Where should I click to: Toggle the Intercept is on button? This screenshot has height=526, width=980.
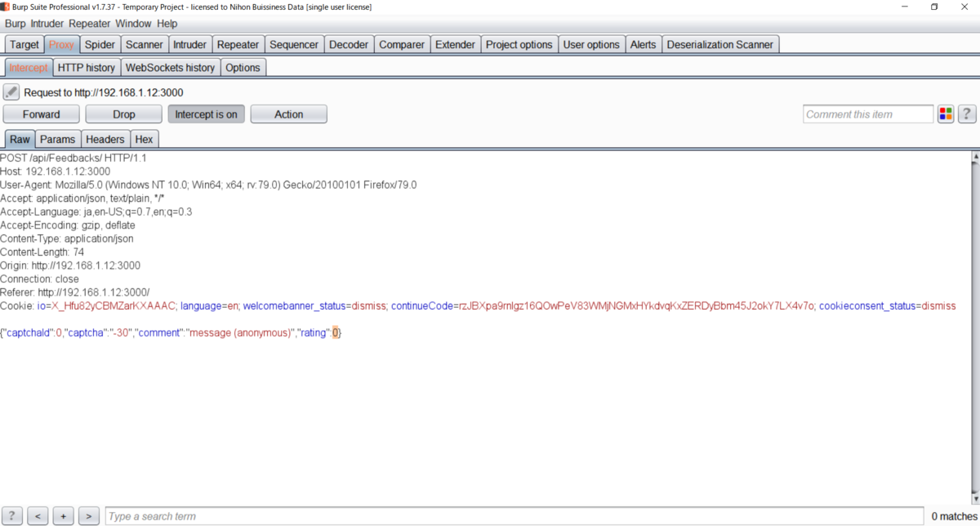pyautogui.click(x=206, y=114)
